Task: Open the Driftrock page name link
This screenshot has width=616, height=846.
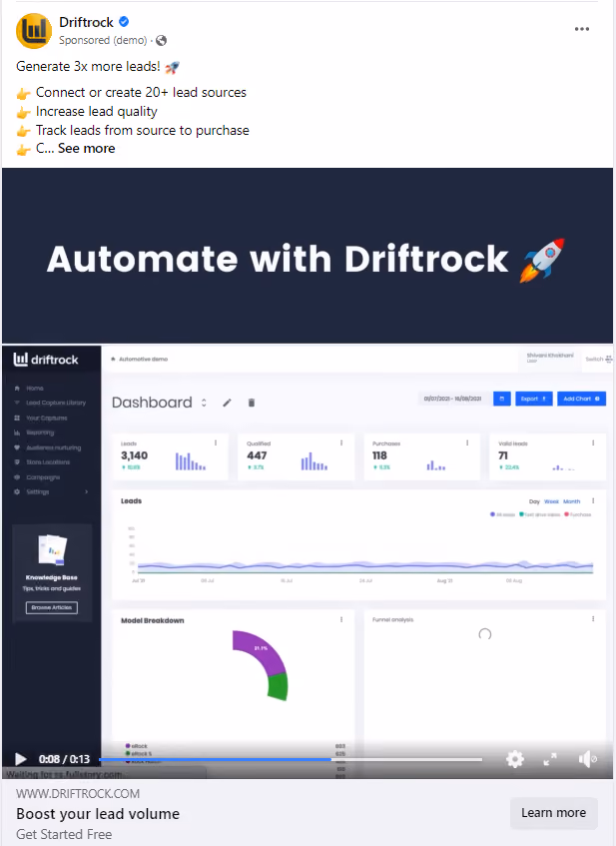Action: [x=86, y=22]
